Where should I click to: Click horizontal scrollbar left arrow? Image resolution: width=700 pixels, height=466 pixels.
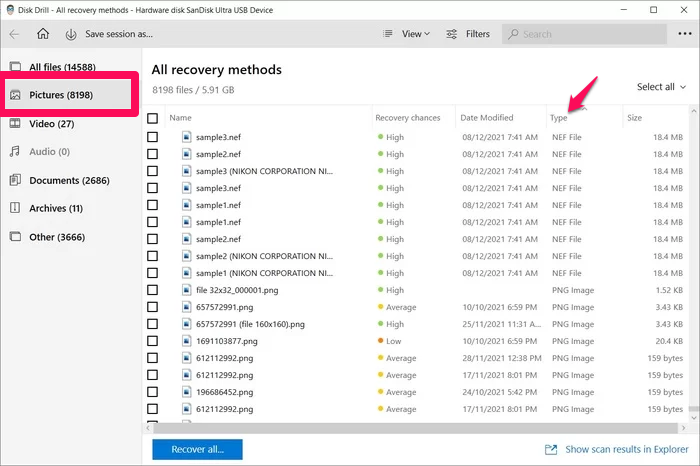tap(148, 428)
